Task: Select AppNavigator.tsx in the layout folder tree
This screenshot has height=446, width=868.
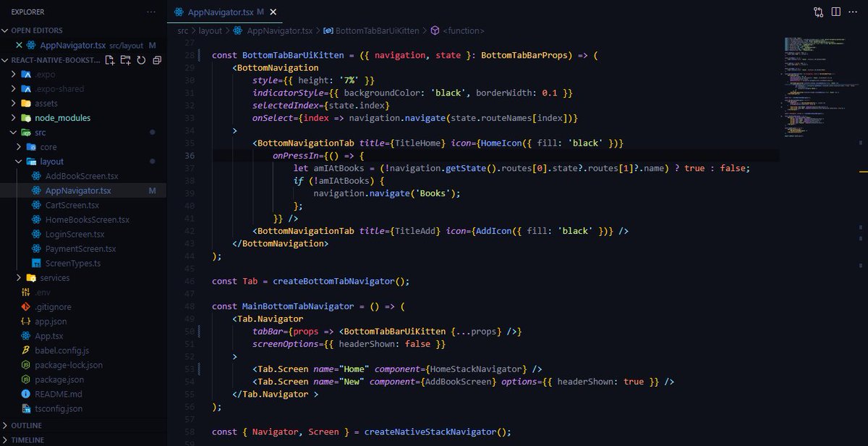Action: 78,190
